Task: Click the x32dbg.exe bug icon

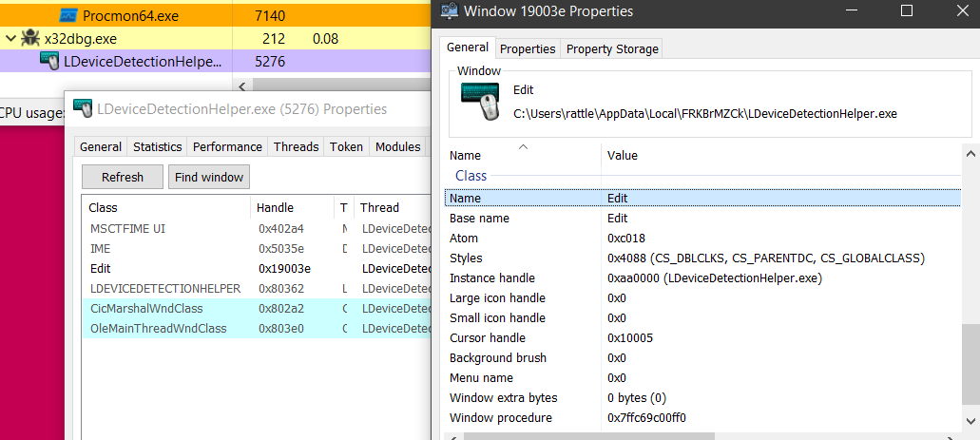Action: click(30, 39)
